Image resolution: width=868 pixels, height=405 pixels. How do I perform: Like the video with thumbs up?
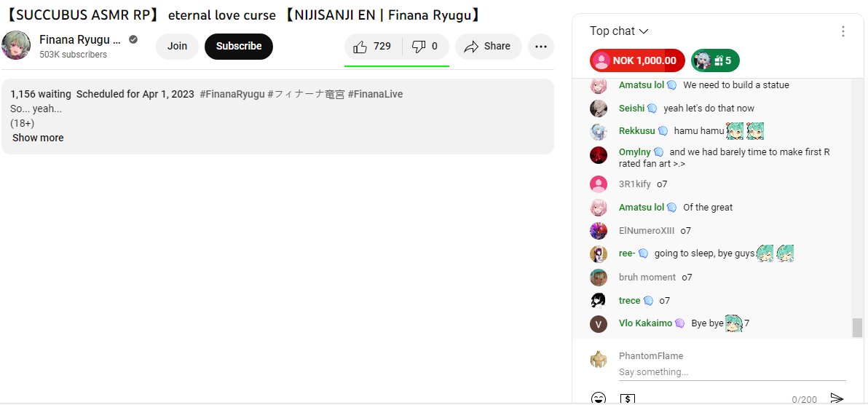point(373,47)
